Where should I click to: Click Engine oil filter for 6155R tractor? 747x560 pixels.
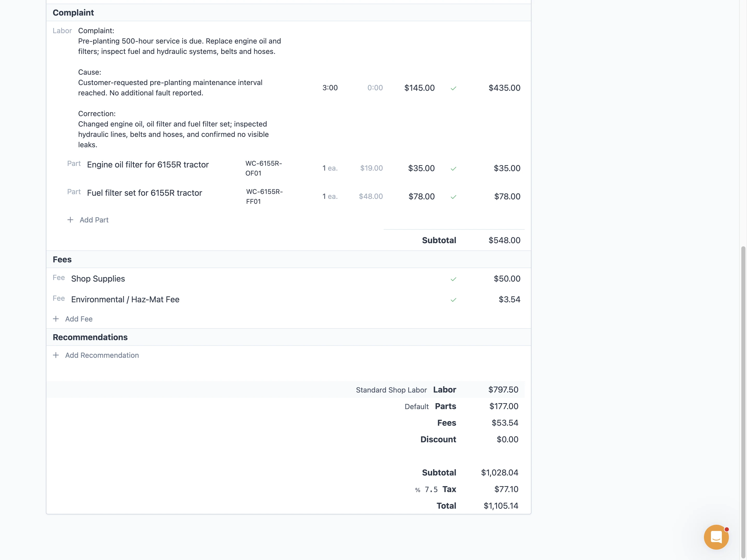[x=148, y=164]
